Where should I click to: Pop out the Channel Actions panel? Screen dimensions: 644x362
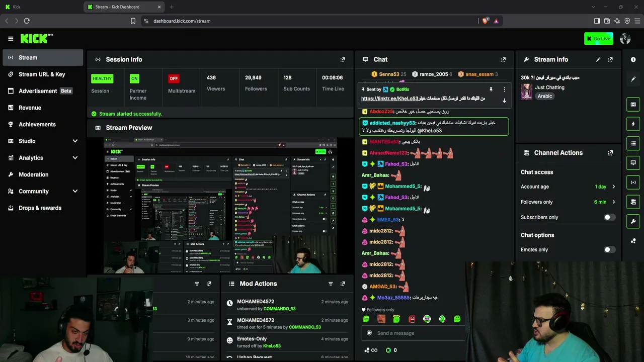610,153
